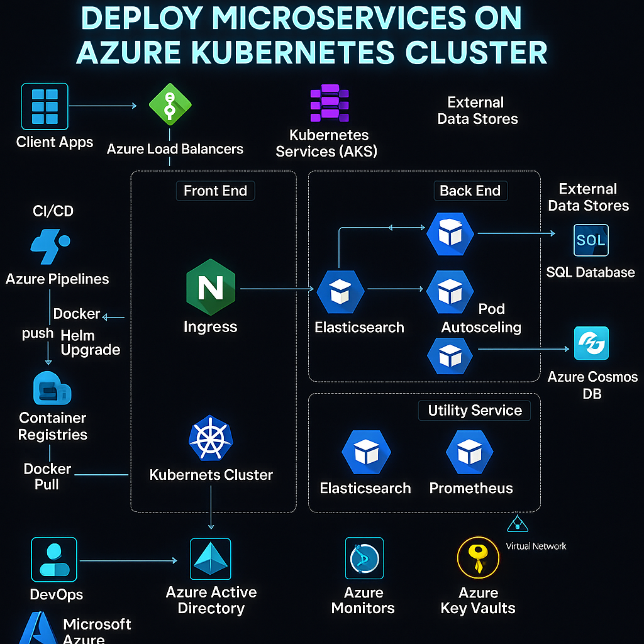The image size is (644, 644).
Task: Click the DevOps person icon
Action: [54, 559]
